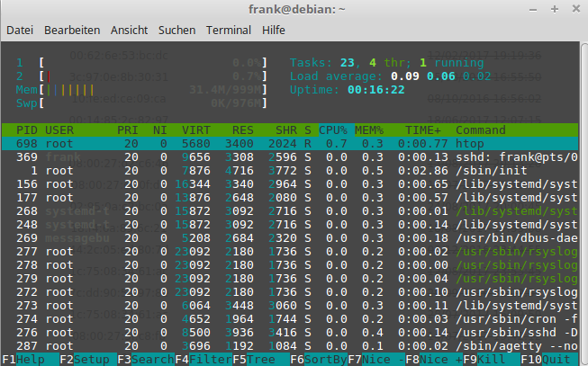This screenshot has width=588, height=366.
Task: Click the CPU 1 usage meter
Action: coord(141,63)
